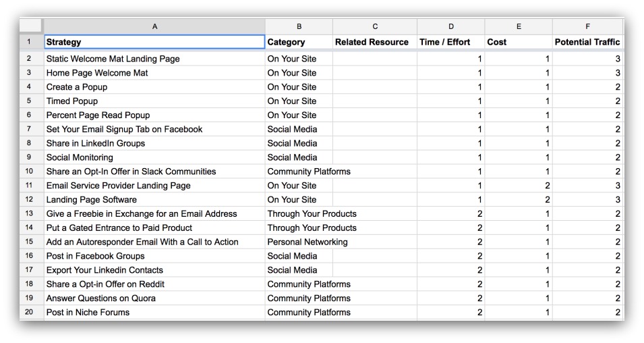Select row 1 header
Screen dimensions: 644x343
[29, 42]
